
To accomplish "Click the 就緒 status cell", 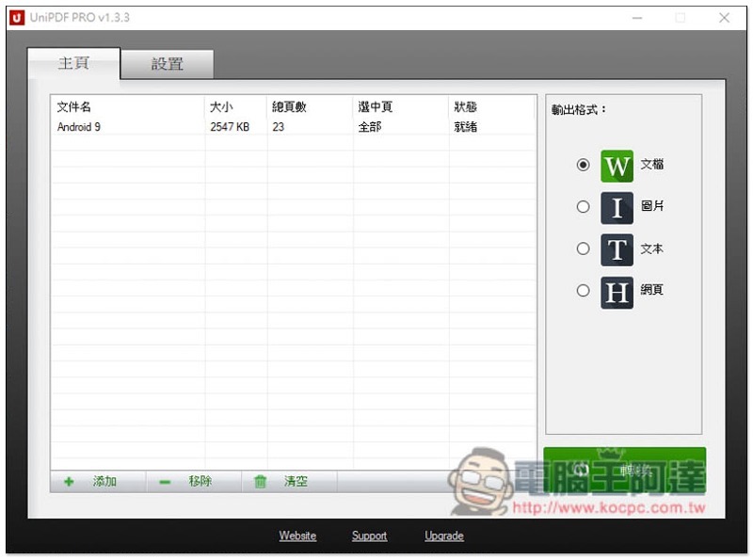I will point(465,127).
